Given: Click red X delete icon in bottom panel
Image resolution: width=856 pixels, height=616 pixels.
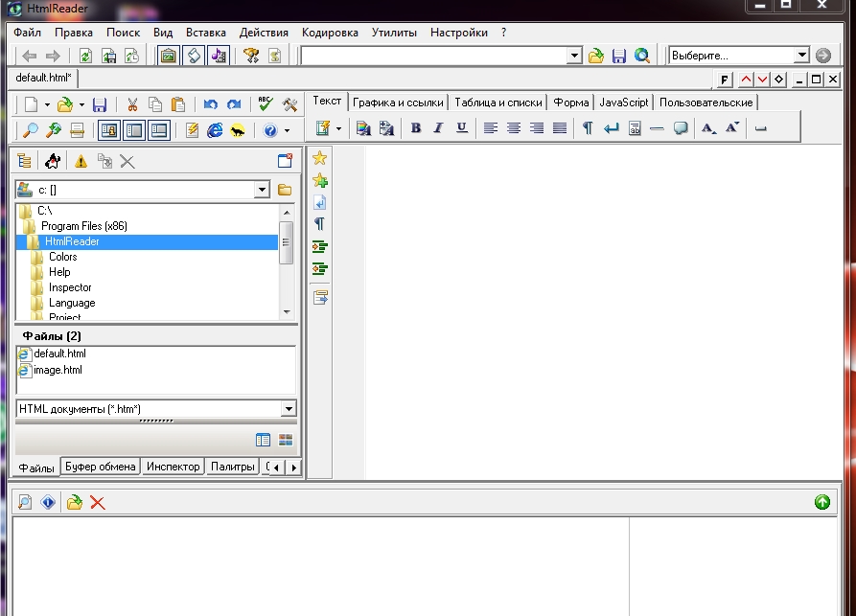Looking at the screenshot, I should coord(98,503).
